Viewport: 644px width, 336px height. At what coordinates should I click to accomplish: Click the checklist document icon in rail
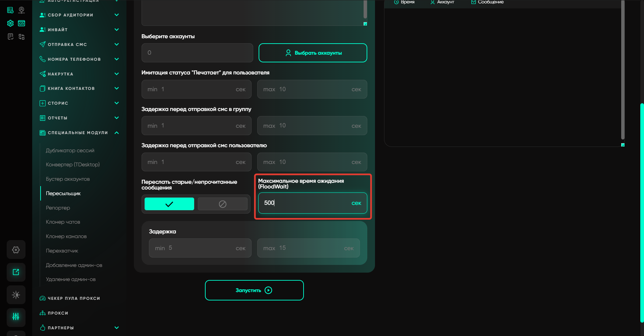(x=10, y=37)
